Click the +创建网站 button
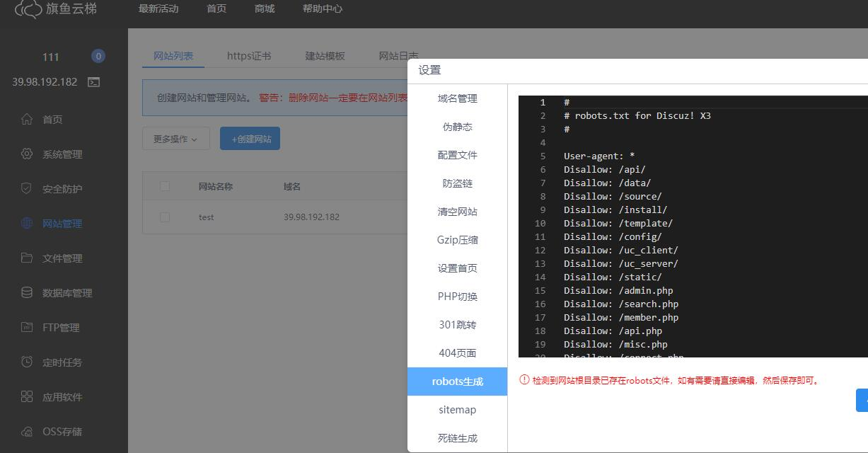868x453 pixels. coord(250,139)
